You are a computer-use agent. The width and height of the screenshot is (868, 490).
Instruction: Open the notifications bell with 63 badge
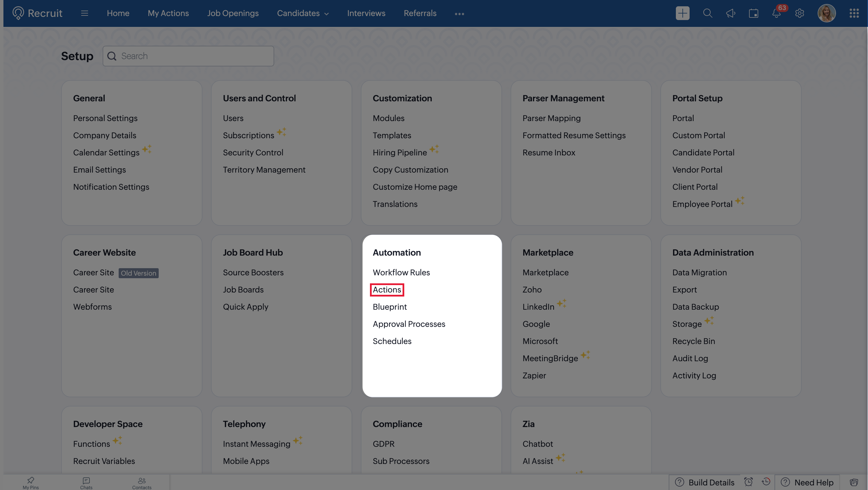click(x=777, y=13)
